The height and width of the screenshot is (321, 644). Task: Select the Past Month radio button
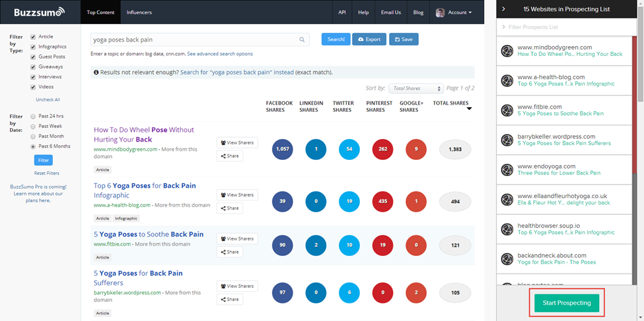pyautogui.click(x=33, y=136)
